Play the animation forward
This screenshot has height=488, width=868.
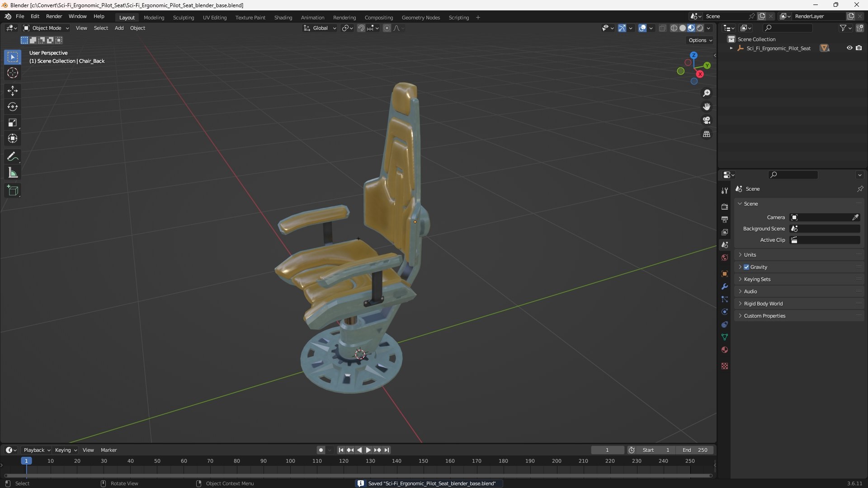pos(368,450)
